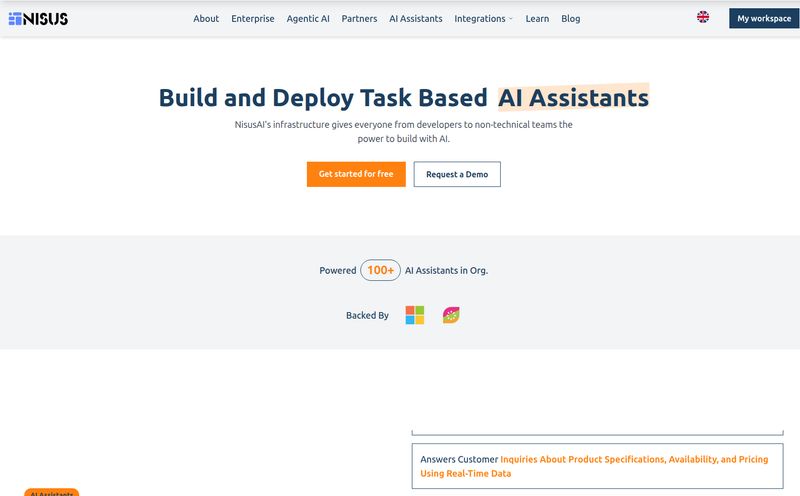Expand the Integrations dropdown
This screenshot has height=496, width=800.
(483, 18)
